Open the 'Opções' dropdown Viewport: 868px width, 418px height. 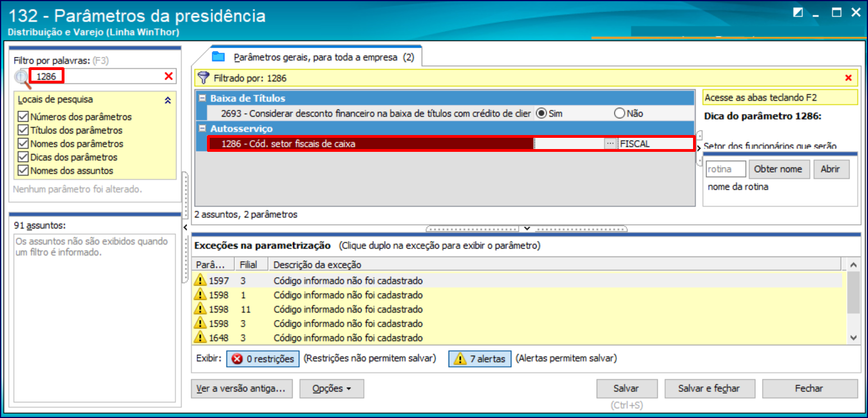click(x=332, y=388)
